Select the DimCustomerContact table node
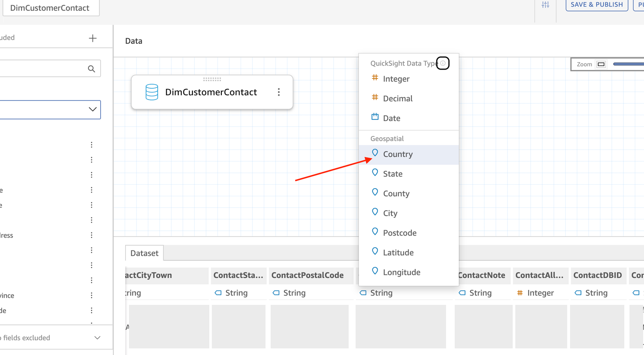This screenshot has width=644, height=355. [x=212, y=92]
